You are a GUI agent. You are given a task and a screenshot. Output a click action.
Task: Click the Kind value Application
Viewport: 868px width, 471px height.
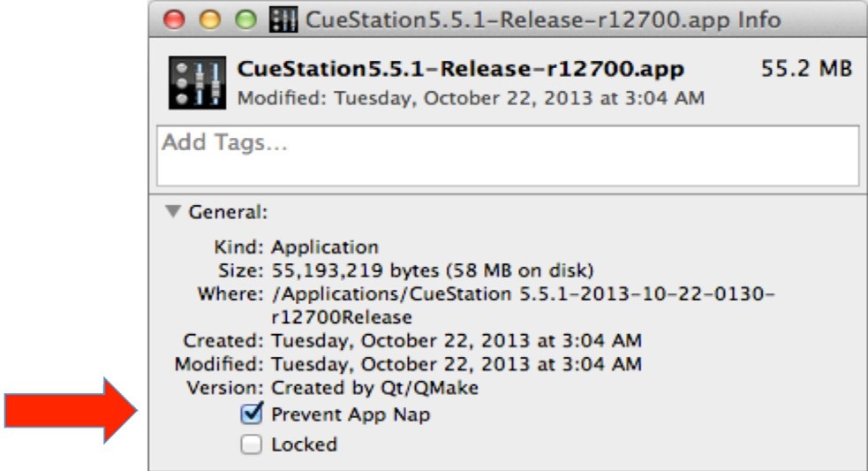pyautogui.click(x=325, y=248)
